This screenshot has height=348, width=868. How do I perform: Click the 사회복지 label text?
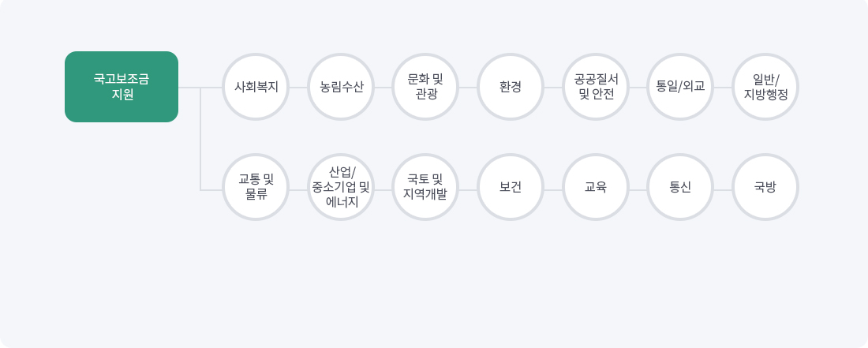256,87
